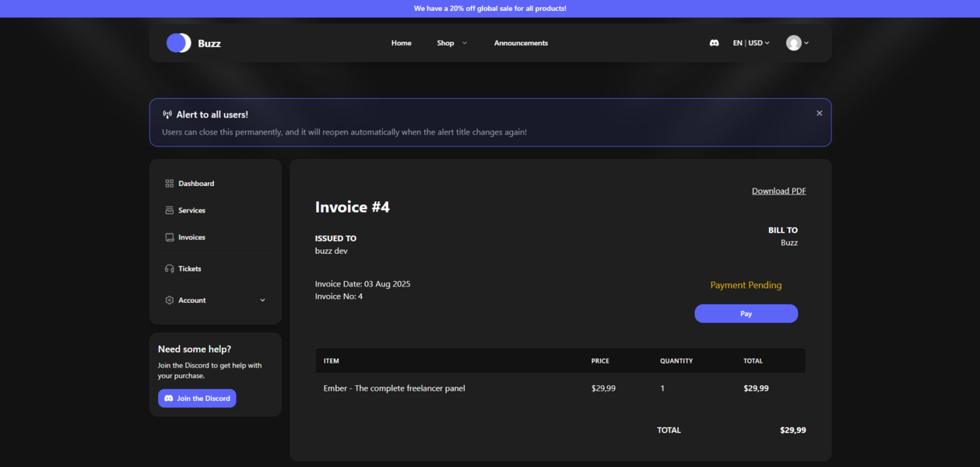Open the Discord icon in the header
980x467 pixels.
click(x=714, y=43)
